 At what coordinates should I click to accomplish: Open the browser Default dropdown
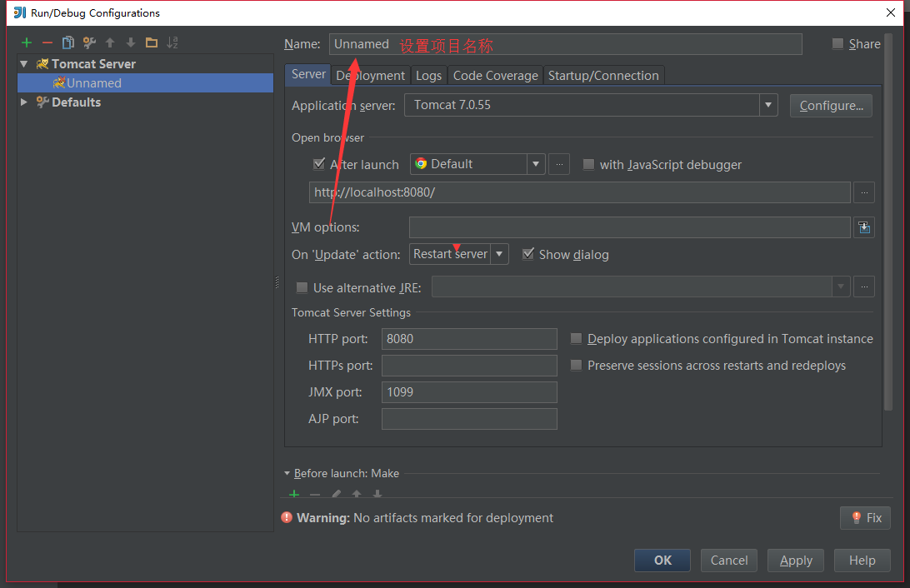pyautogui.click(x=536, y=164)
